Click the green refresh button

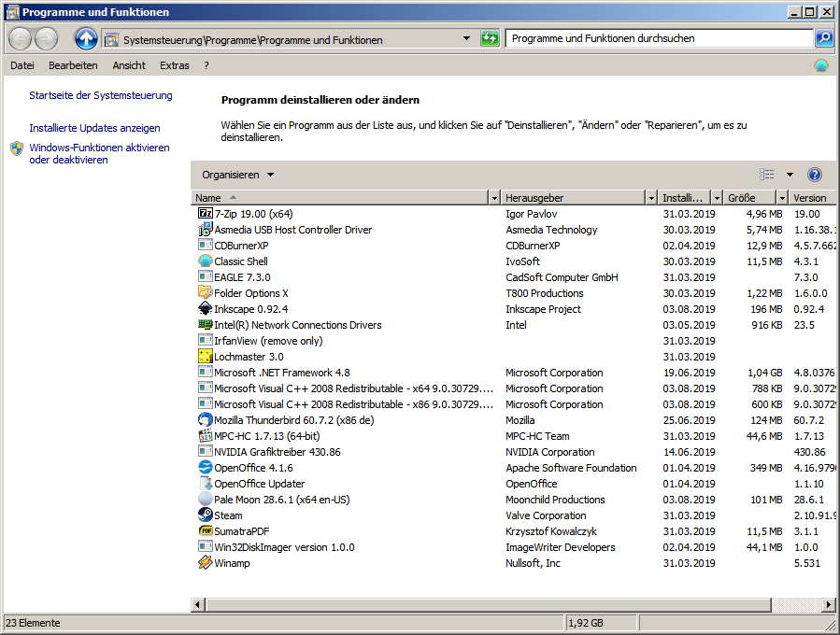click(x=490, y=38)
